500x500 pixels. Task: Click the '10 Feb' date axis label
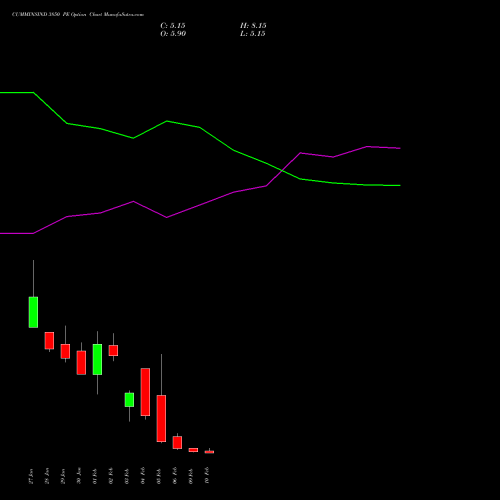coord(207,476)
